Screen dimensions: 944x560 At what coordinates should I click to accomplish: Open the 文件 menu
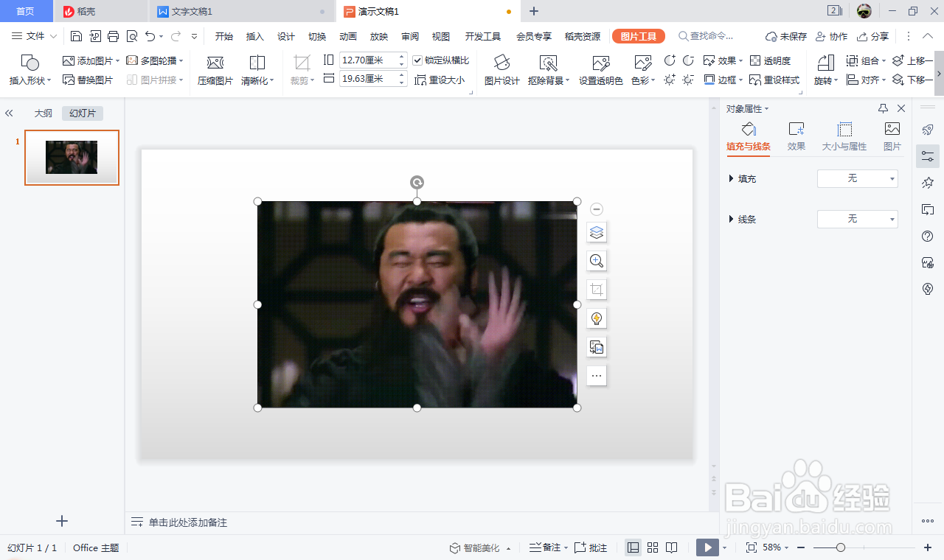(35, 36)
